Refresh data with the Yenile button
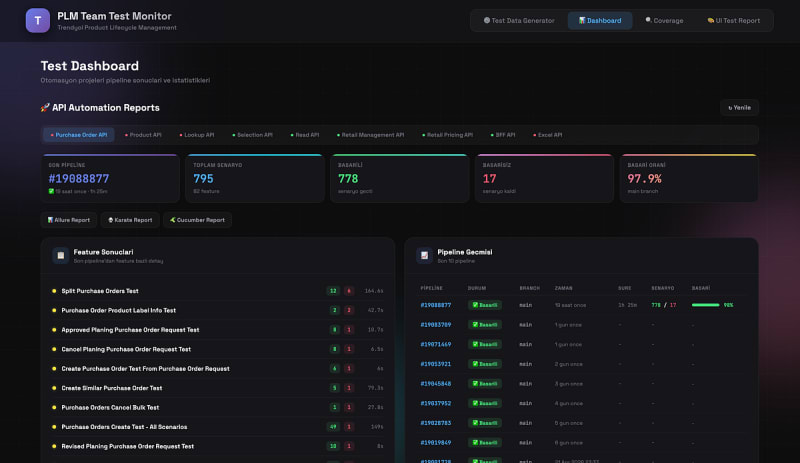Screen dimensions: 800x463 [x=739, y=108]
